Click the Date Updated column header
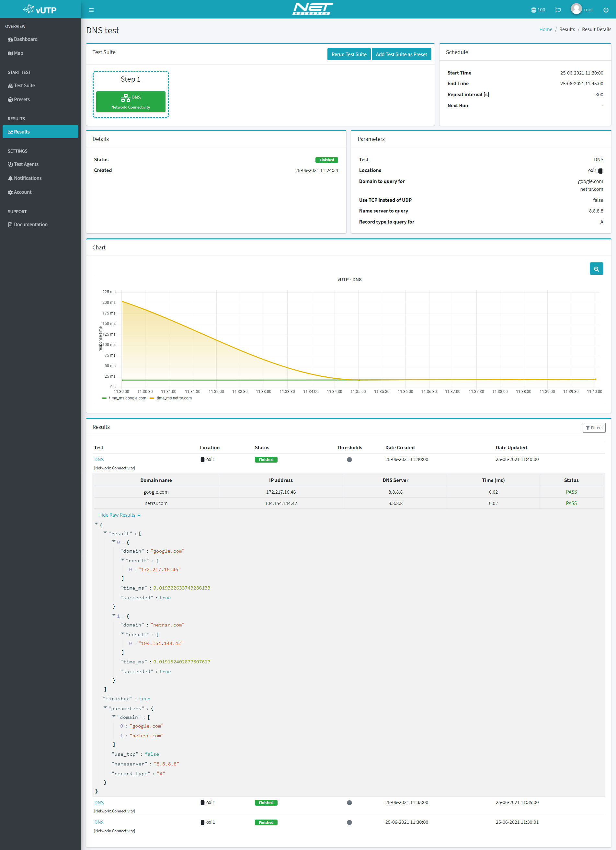 click(511, 447)
